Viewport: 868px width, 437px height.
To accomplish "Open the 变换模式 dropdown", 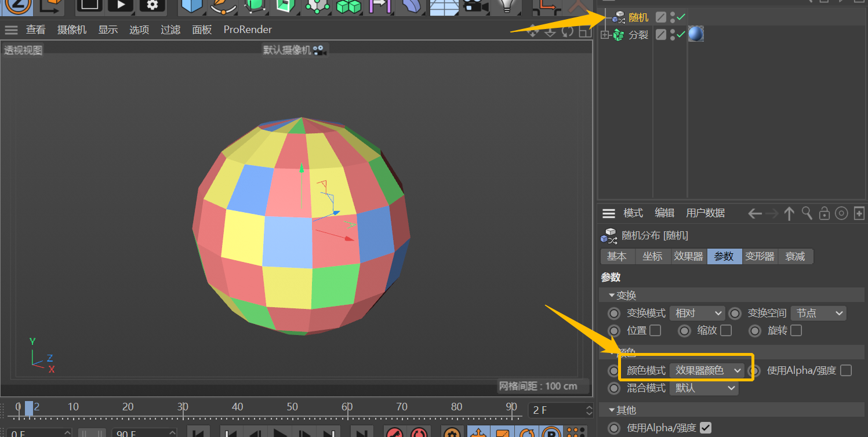I will click(697, 313).
